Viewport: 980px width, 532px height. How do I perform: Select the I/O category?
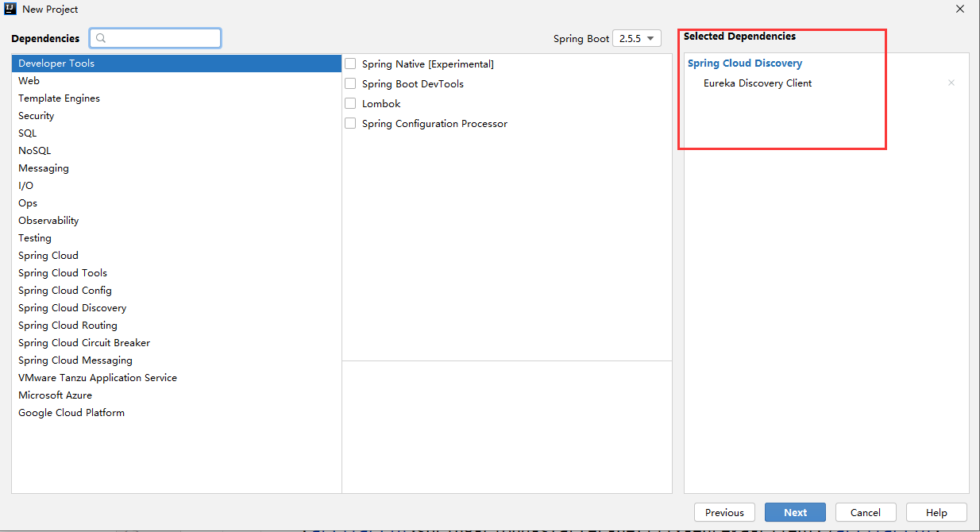pyautogui.click(x=176, y=186)
